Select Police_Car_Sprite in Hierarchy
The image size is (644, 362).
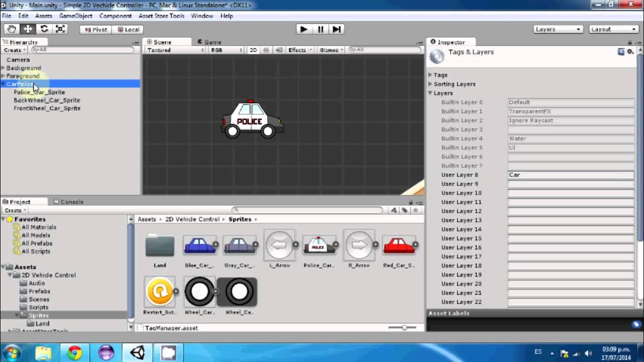click(x=39, y=92)
